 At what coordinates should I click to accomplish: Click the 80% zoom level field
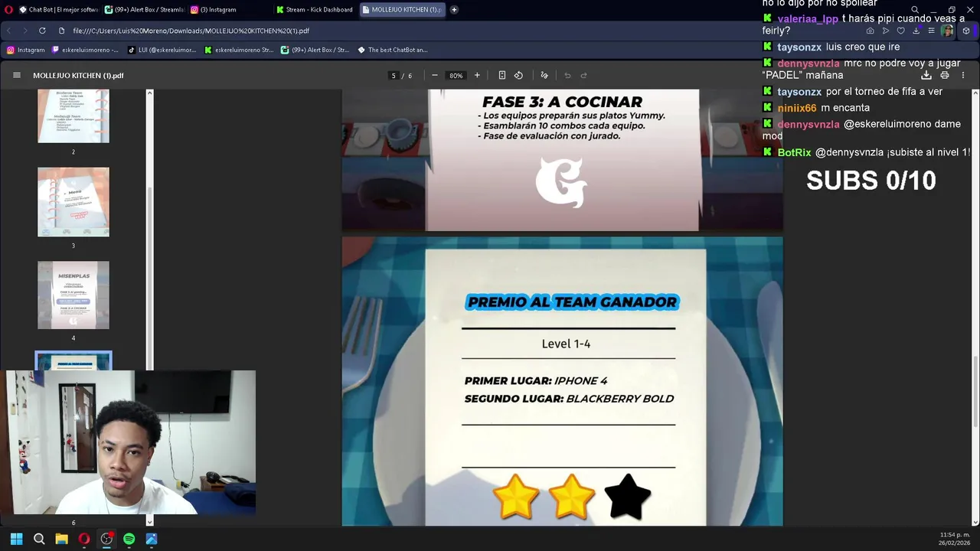click(456, 75)
